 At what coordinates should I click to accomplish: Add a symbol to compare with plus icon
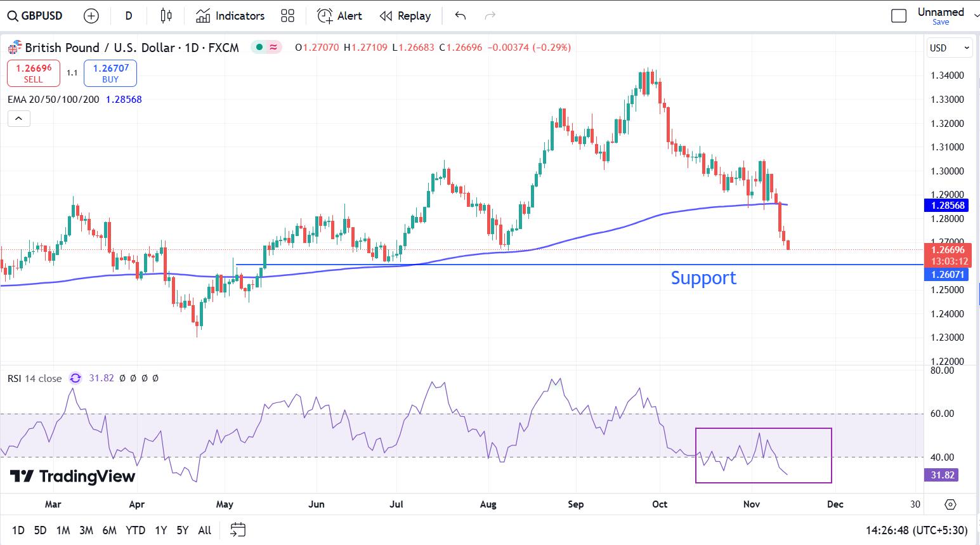click(91, 16)
